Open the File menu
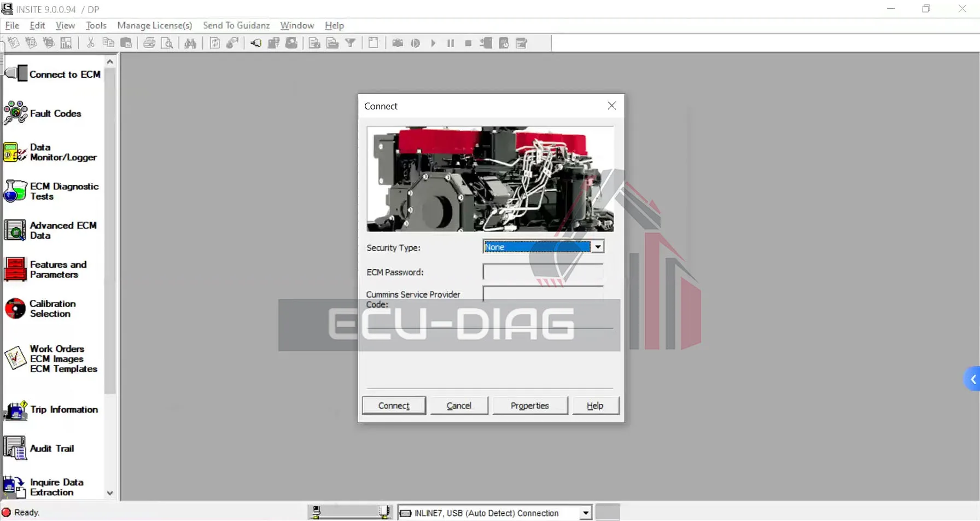 pyautogui.click(x=12, y=25)
